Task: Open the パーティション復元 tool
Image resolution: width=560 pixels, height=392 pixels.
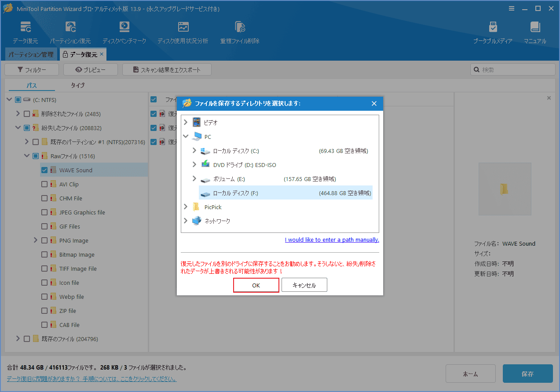Action: coord(70,33)
